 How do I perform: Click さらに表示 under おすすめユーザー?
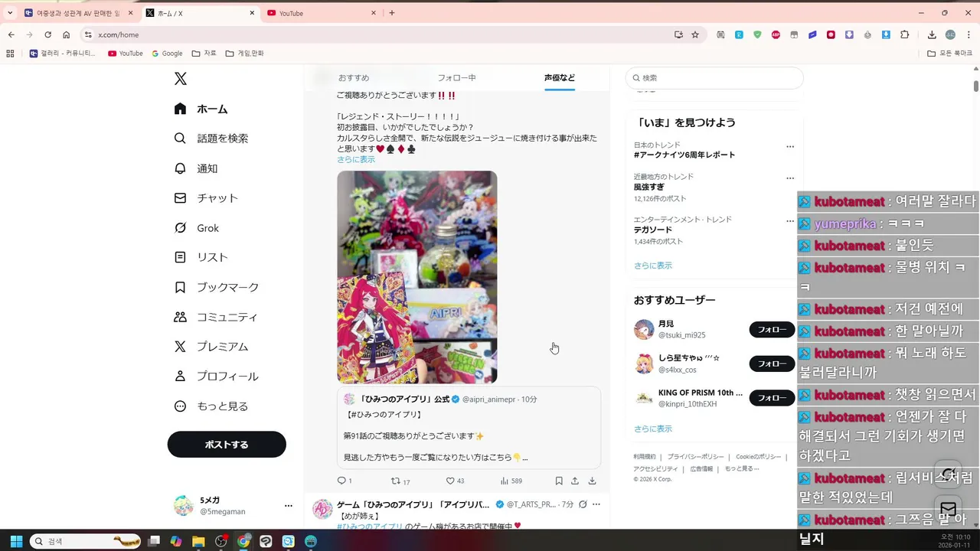pos(653,429)
